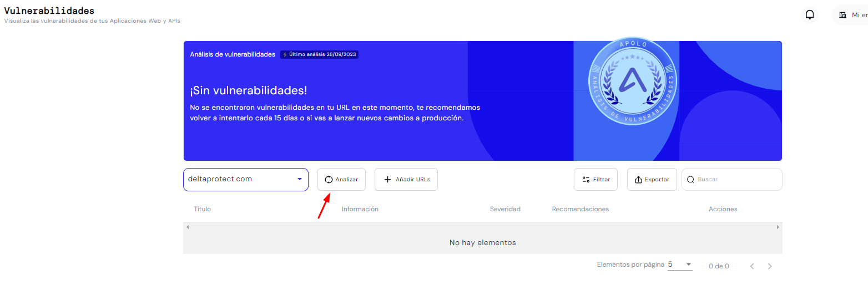This screenshot has width=868, height=285.
Task: Focus the Buscar search field
Action: click(x=732, y=180)
